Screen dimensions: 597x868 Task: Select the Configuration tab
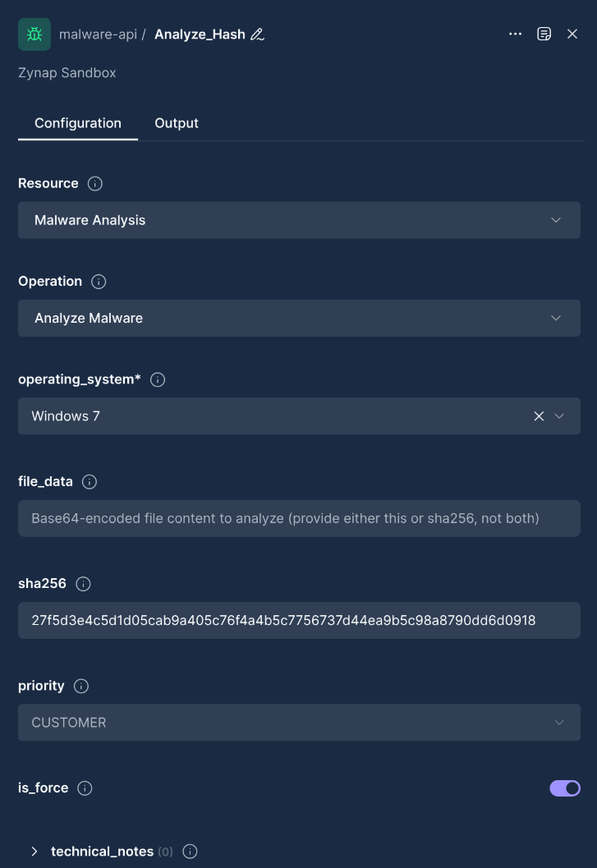(77, 123)
